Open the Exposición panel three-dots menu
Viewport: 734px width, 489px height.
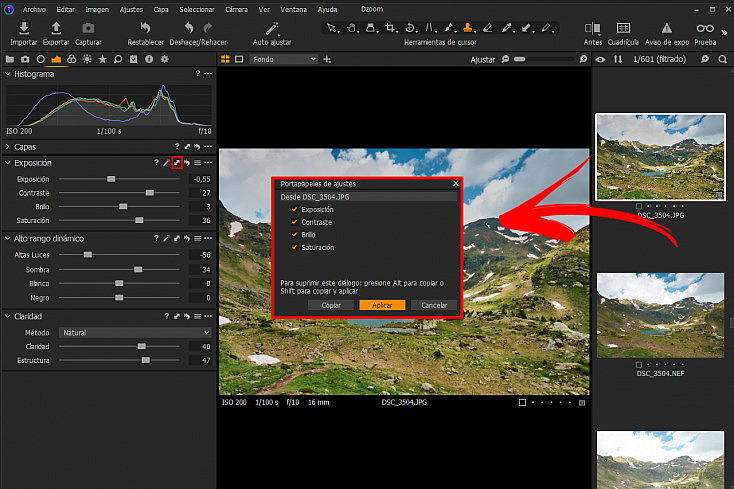pyautogui.click(x=208, y=163)
